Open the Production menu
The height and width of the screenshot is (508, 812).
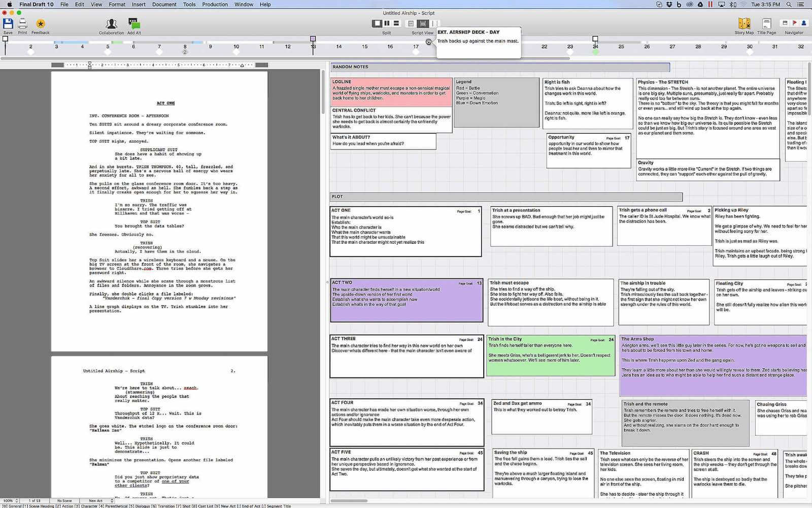click(215, 4)
